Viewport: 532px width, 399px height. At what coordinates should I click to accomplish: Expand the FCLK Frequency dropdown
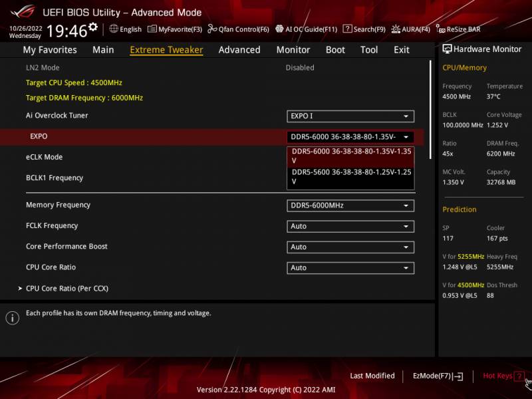[350, 226]
